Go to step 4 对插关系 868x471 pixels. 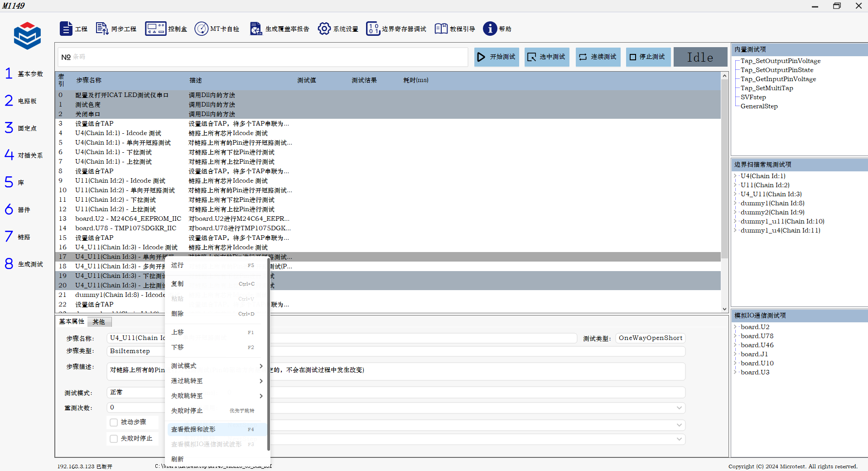pos(24,155)
